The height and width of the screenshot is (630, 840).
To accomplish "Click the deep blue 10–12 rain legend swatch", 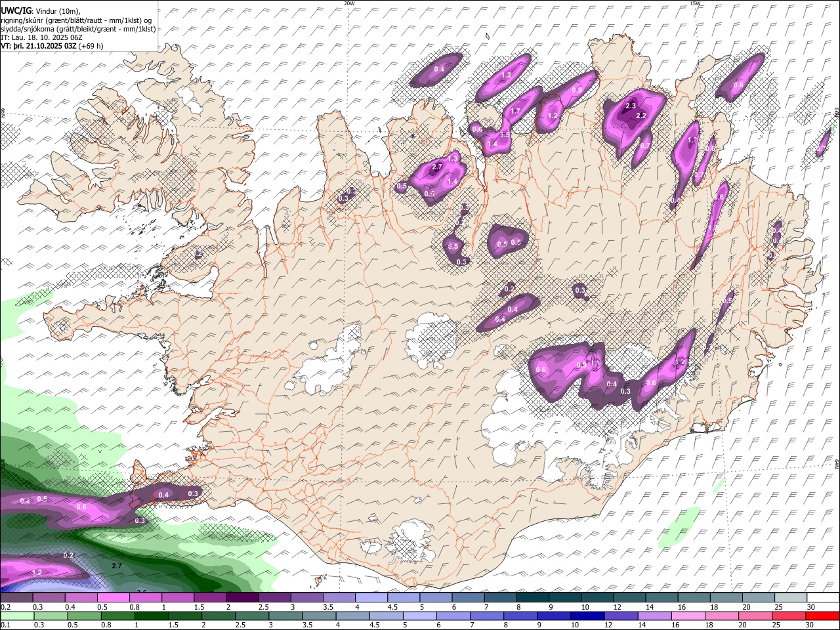I will pyautogui.click(x=587, y=616).
